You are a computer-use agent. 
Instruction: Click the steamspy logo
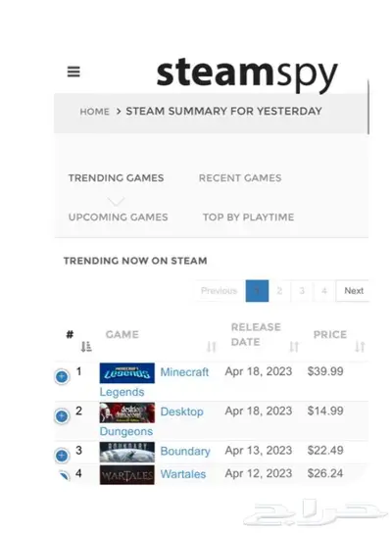point(247,73)
